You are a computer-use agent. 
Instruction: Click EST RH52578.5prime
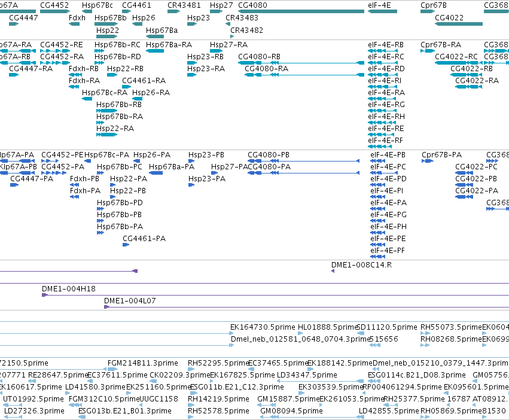point(218,410)
